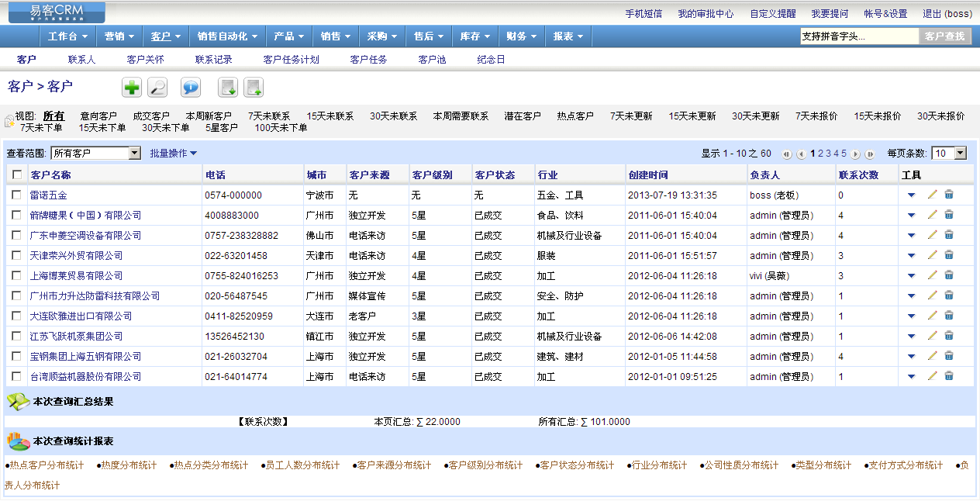Delete 箭牌糖果（中国）有限公司 using trash icon
This screenshot has width=980, height=501.
point(949,215)
